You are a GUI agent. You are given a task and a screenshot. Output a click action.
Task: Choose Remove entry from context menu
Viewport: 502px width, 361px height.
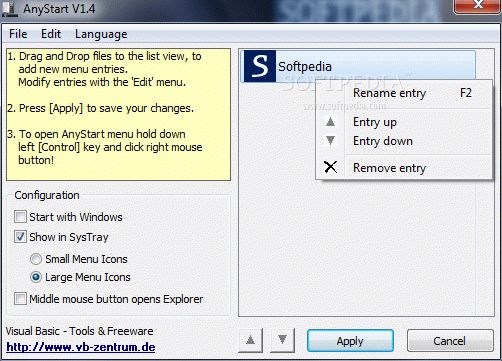[x=404, y=168]
